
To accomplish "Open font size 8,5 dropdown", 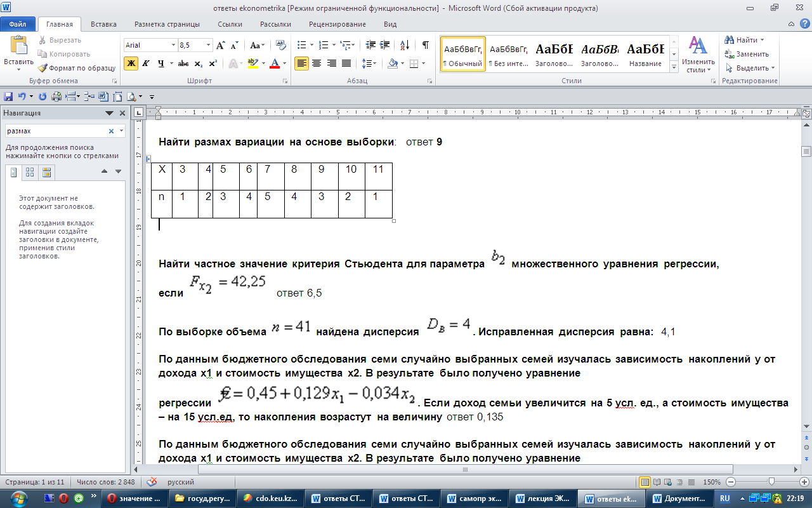I will pyautogui.click(x=208, y=45).
